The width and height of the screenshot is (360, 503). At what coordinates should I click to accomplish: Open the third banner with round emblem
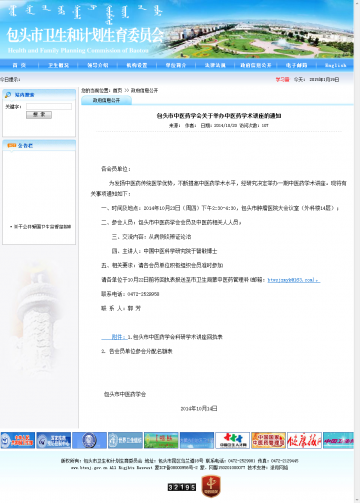pyautogui.click(x=89, y=440)
